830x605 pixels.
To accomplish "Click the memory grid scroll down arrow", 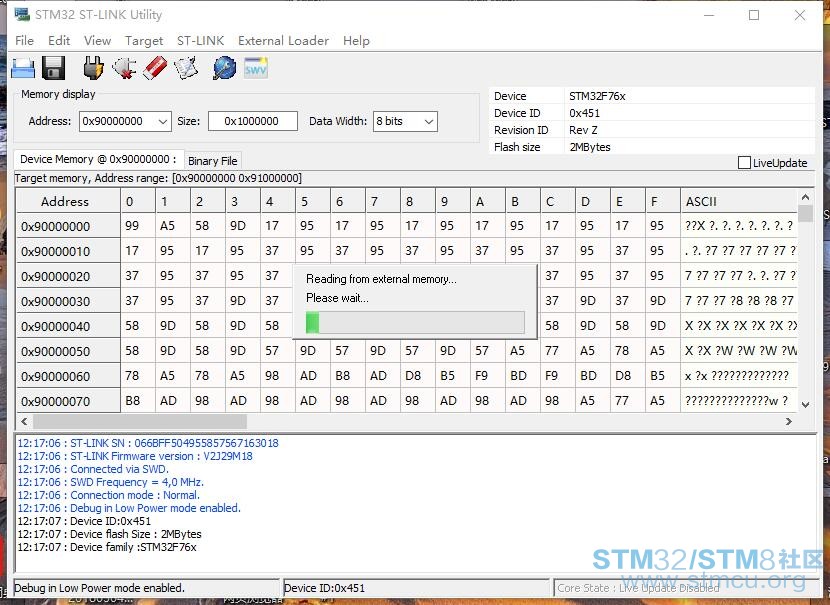I will [806, 405].
